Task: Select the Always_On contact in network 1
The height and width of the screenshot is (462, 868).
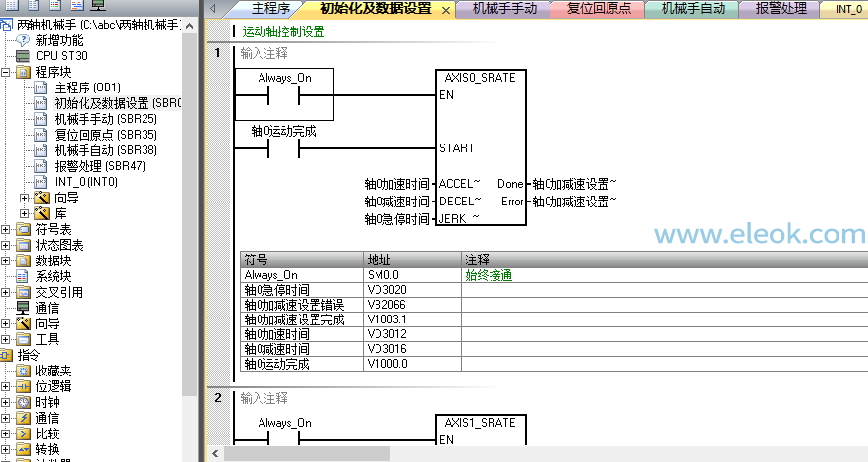Action: [284, 94]
